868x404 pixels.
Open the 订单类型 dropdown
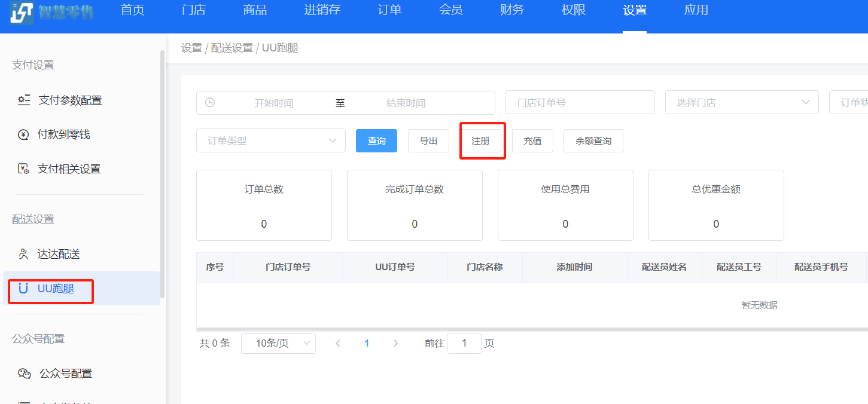(271, 140)
